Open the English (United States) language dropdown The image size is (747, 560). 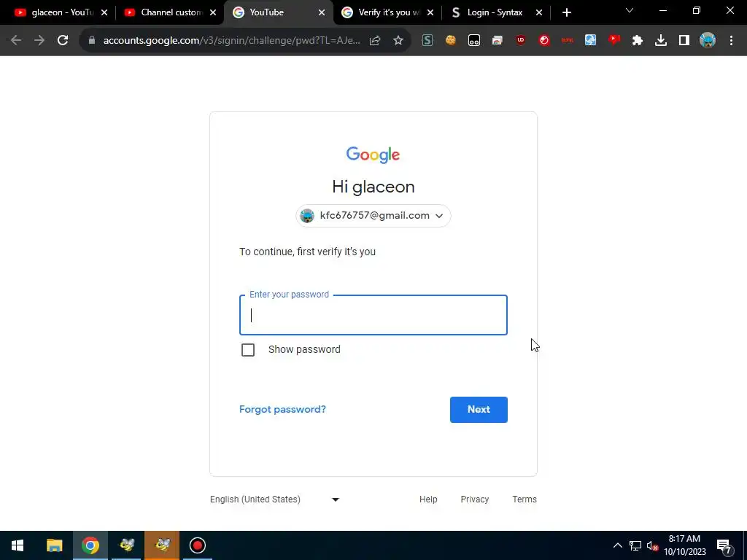275,499
